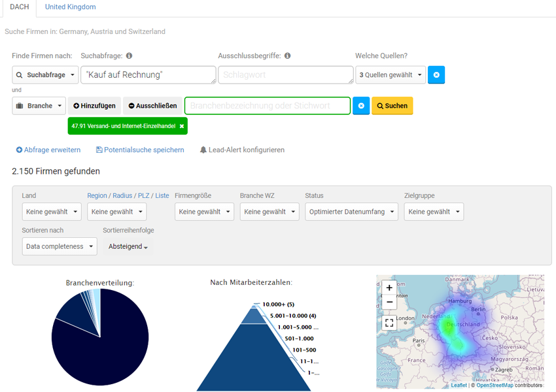Click the Radius link
This screenshot has width=556, height=392.
pyautogui.click(x=122, y=195)
